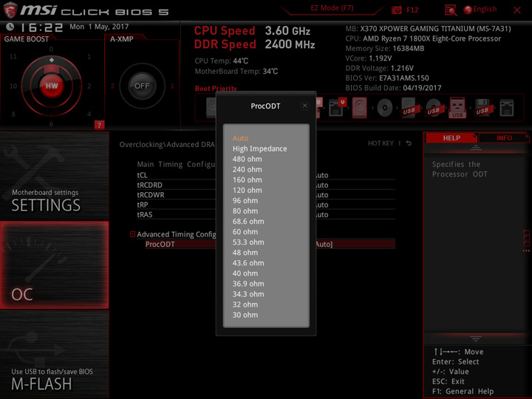
Task: Choose High Impedance option
Action: click(259, 149)
